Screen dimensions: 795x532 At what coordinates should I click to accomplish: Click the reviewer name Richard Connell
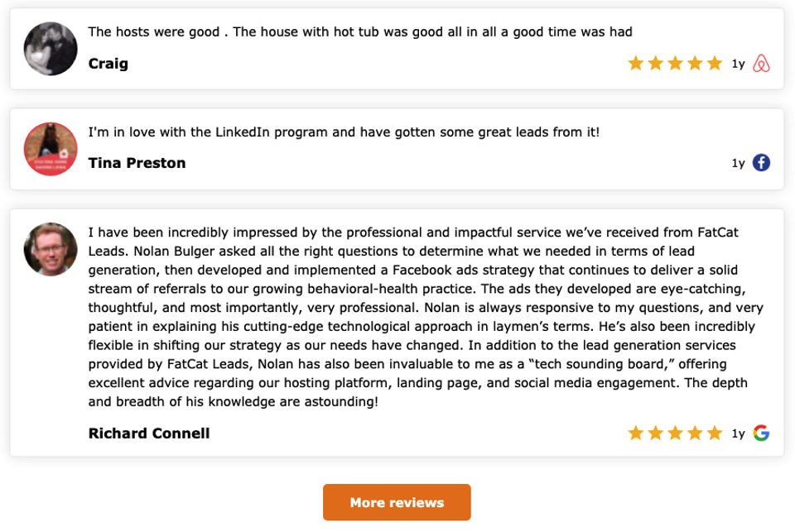pyautogui.click(x=149, y=434)
